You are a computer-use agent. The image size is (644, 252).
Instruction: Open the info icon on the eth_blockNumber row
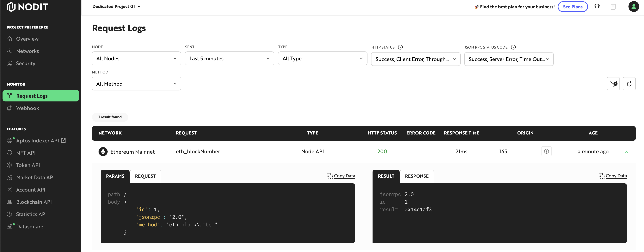pos(547,151)
